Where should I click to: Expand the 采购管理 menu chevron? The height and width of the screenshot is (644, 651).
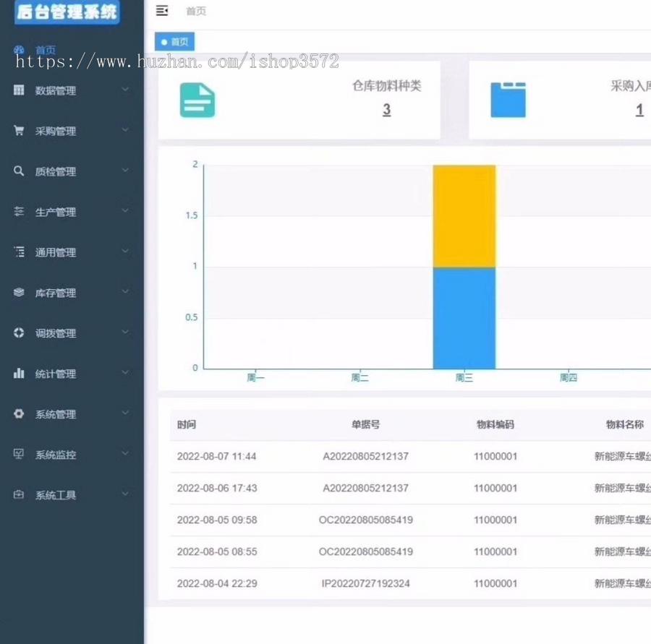click(x=125, y=130)
